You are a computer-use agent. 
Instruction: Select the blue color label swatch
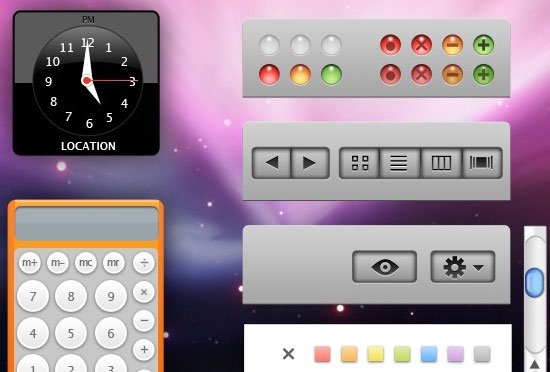coord(429,354)
